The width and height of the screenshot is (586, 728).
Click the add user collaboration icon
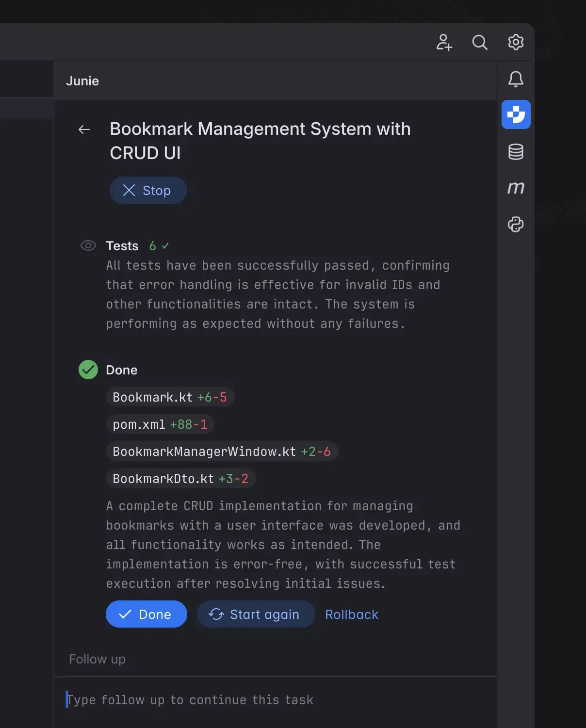pyautogui.click(x=444, y=42)
